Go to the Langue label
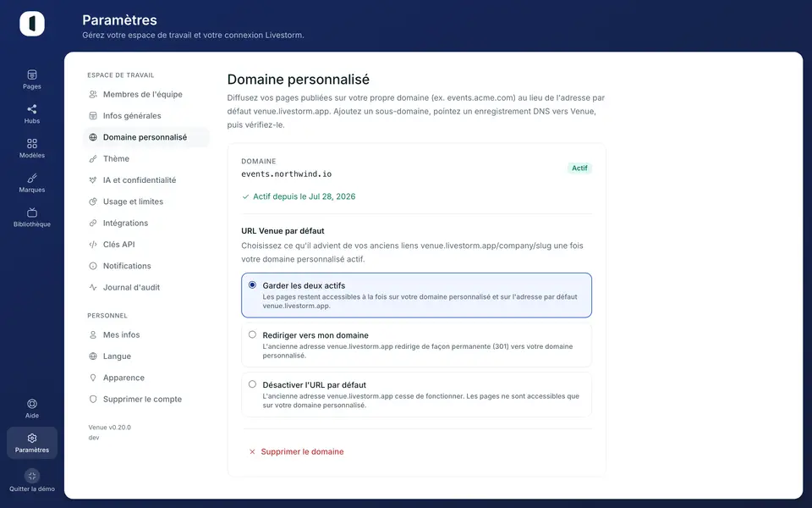The image size is (812, 508). click(x=117, y=356)
